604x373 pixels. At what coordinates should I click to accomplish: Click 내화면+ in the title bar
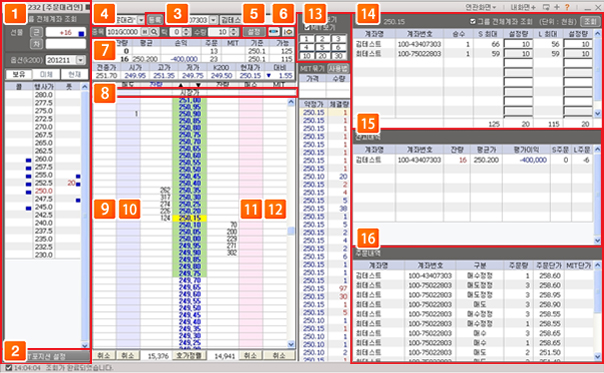click(x=523, y=7)
